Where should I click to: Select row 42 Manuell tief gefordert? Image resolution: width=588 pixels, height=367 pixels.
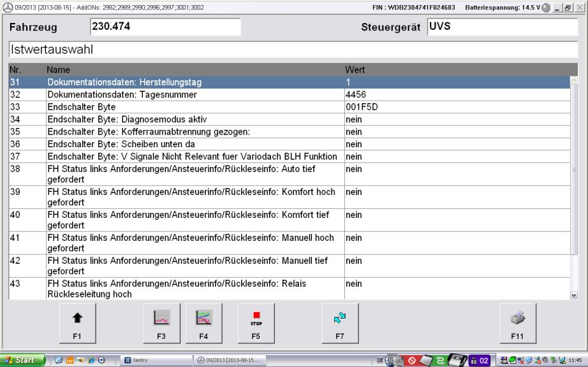(x=289, y=266)
